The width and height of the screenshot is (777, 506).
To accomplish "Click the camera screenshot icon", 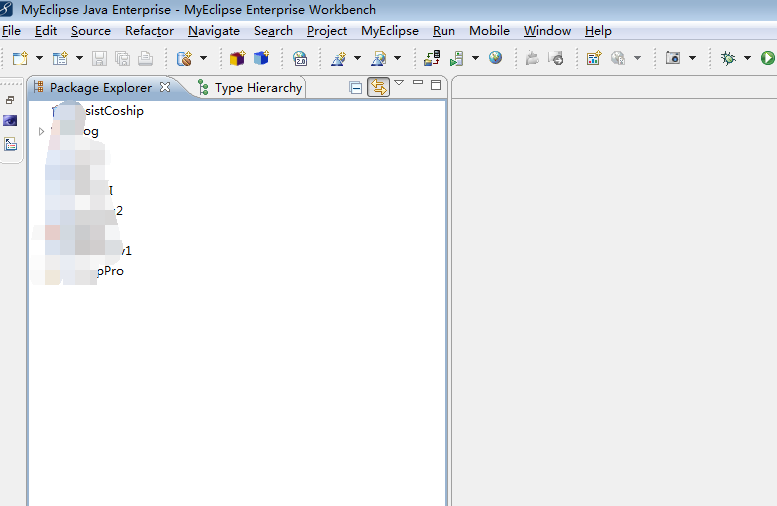I will (673, 58).
